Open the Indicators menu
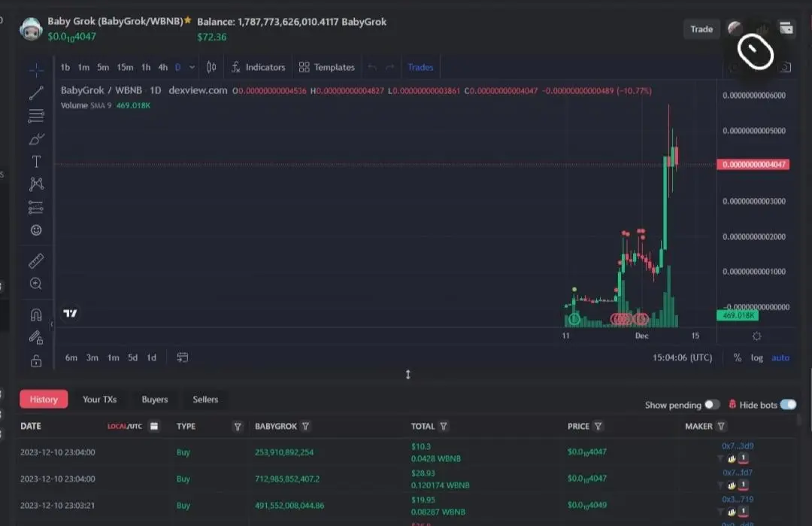Screen dimensions: 812x526 tap(259, 67)
